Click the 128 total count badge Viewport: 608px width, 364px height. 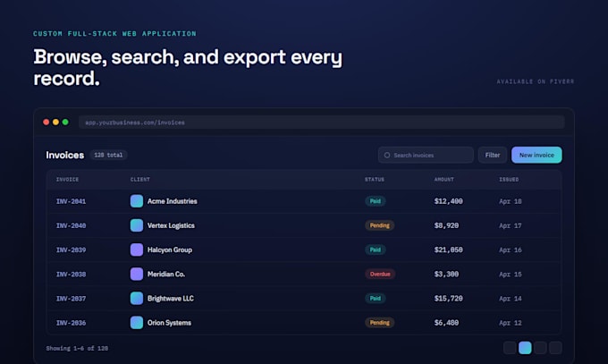(108, 155)
